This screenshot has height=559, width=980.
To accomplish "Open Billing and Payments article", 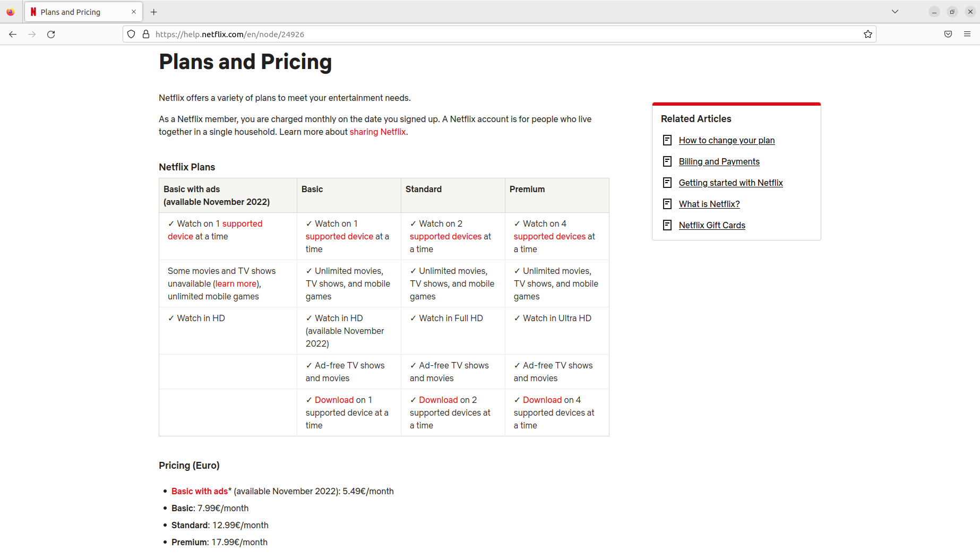I will point(719,161).
